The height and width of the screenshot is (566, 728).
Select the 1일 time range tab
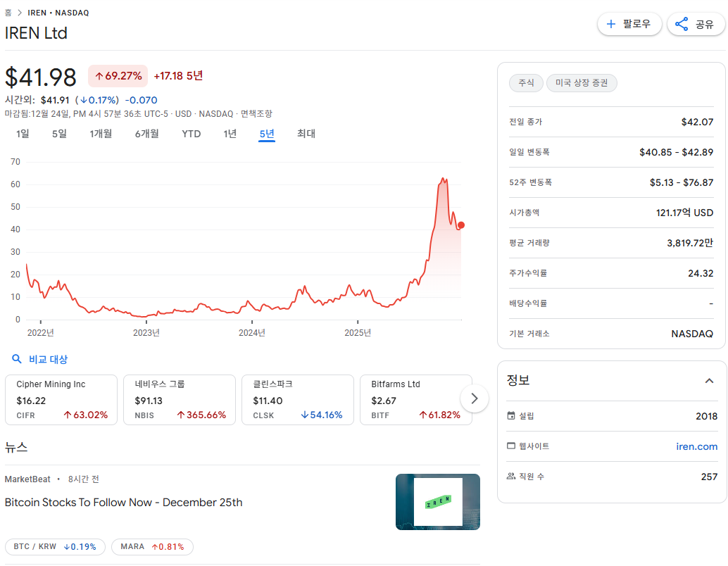pyautogui.click(x=23, y=134)
